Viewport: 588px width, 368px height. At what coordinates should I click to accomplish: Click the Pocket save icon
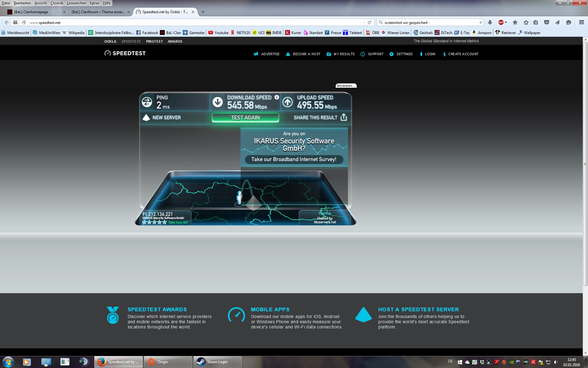(546, 22)
